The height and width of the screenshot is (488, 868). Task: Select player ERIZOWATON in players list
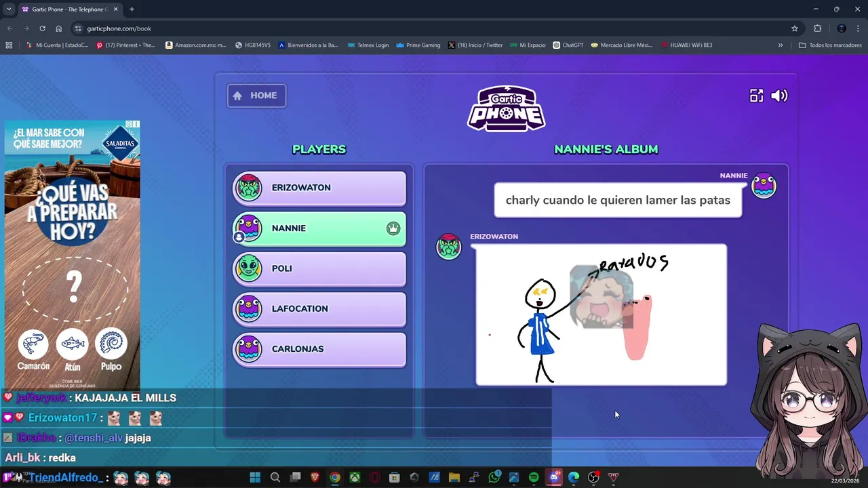pos(319,188)
